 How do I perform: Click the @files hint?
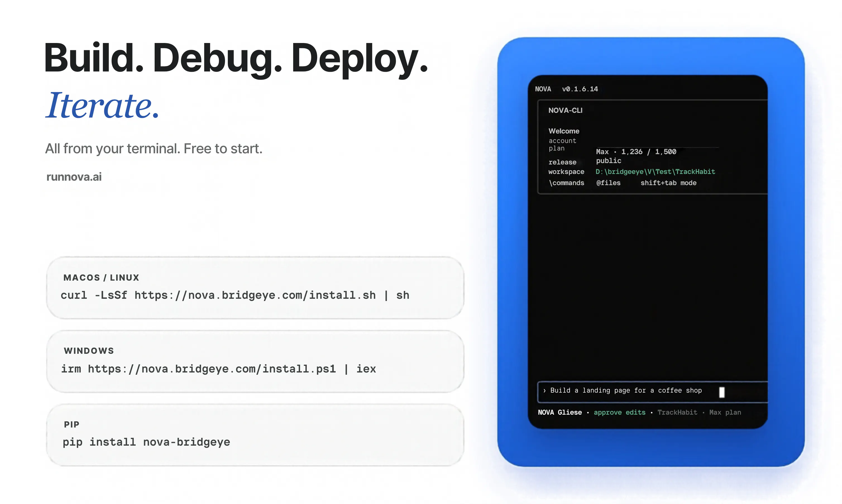(608, 183)
